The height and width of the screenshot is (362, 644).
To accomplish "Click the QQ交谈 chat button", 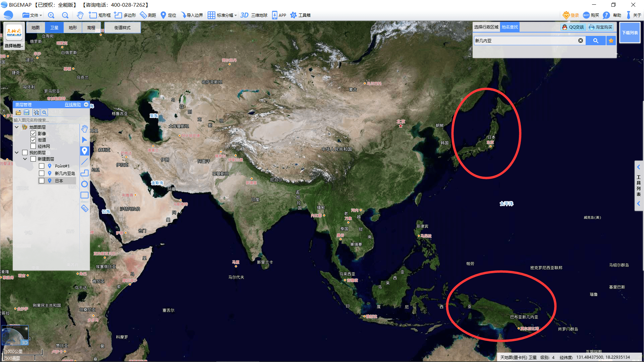I will tap(573, 27).
